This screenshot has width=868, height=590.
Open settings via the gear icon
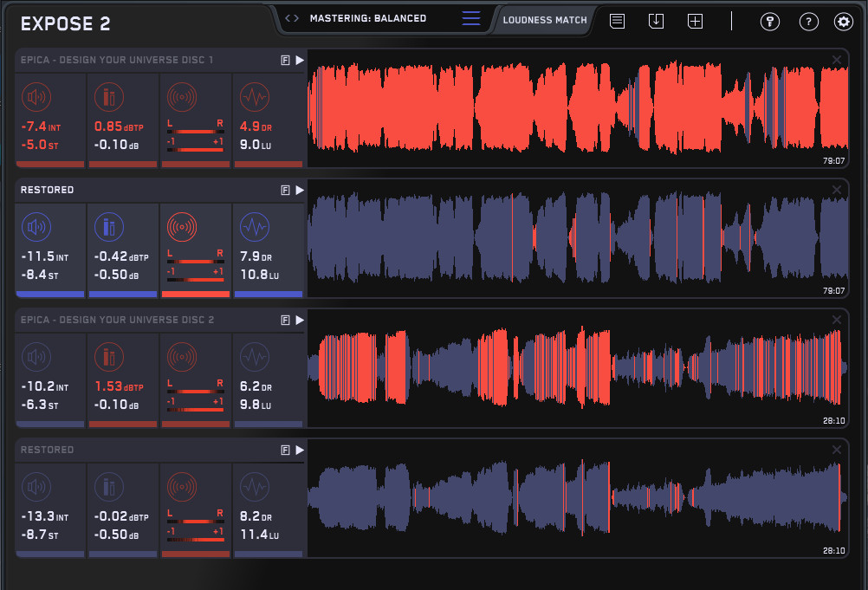[844, 22]
